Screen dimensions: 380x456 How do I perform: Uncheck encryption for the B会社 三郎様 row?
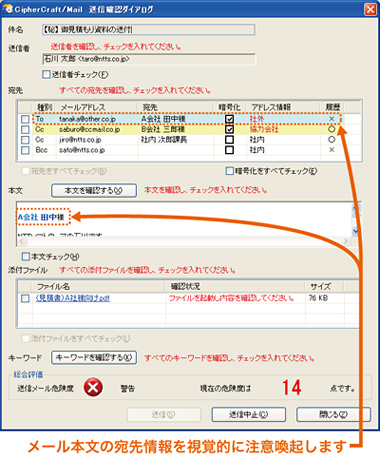(229, 129)
